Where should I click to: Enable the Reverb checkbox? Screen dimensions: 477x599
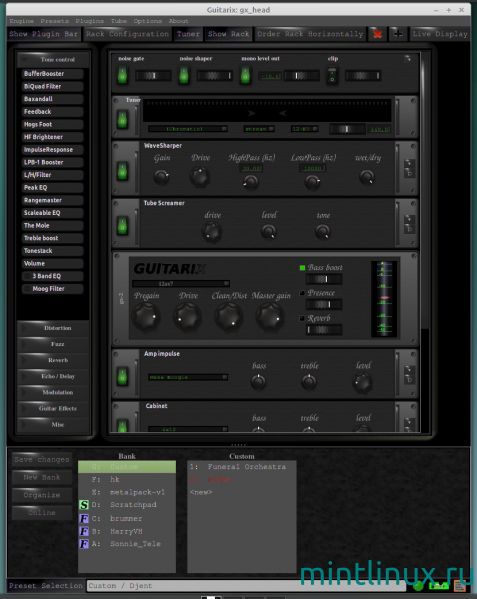point(302,318)
